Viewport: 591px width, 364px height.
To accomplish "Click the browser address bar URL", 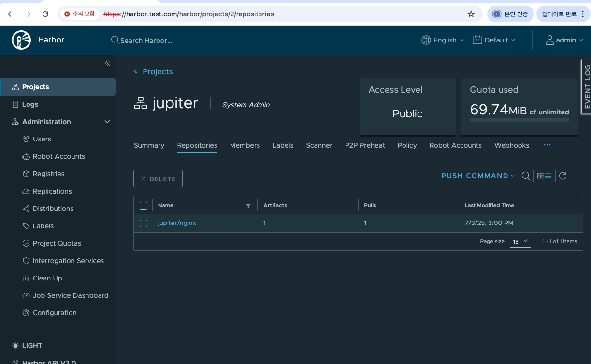I will 189,14.
